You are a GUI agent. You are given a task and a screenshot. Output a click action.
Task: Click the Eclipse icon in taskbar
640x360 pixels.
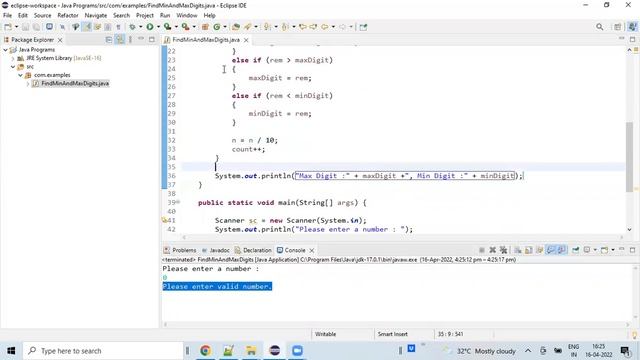coord(275,351)
